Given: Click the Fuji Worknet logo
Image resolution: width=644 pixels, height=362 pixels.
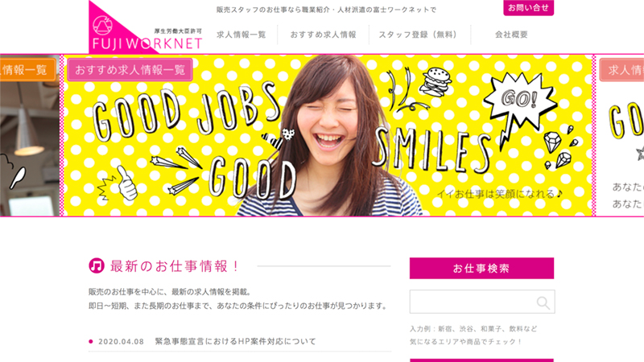Looking at the screenshot, I should 146,27.
